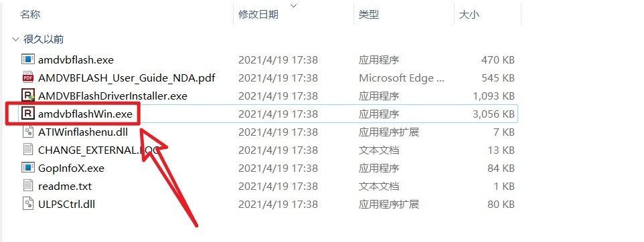Select the amdvbflash.exe file icon
The height and width of the screenshot is (242, 644).
27,59
